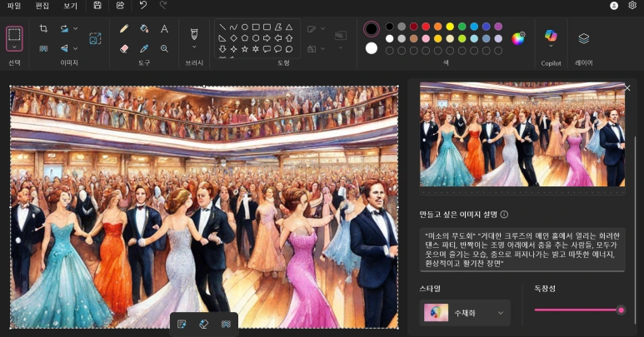Choose the five-point star shape
The image size is (644, 337).
pyautogui.click(x=244, y=49)
